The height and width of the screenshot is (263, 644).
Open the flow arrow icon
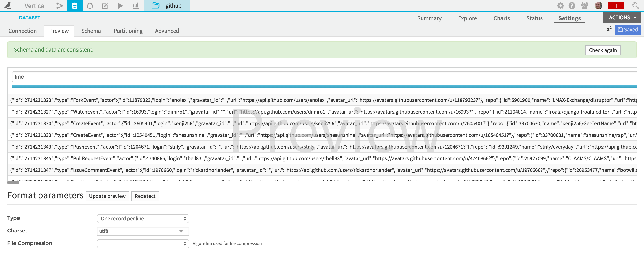(x=59, y=6)
